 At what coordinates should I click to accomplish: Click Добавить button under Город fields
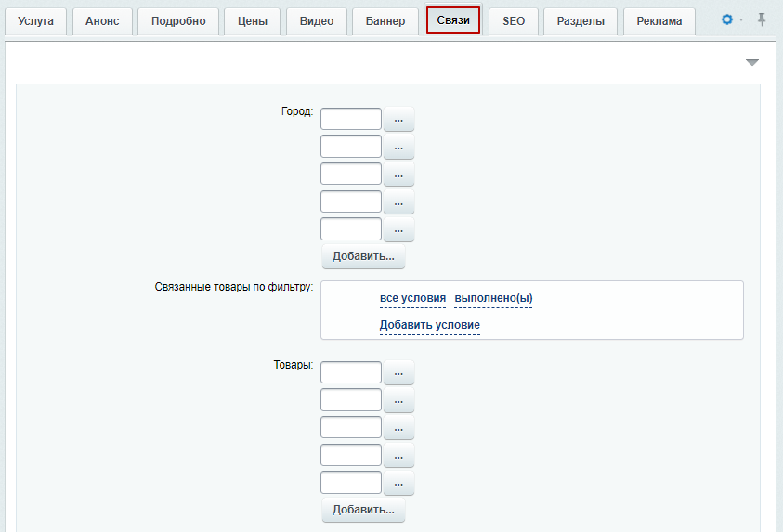click(x=363, y=256)
